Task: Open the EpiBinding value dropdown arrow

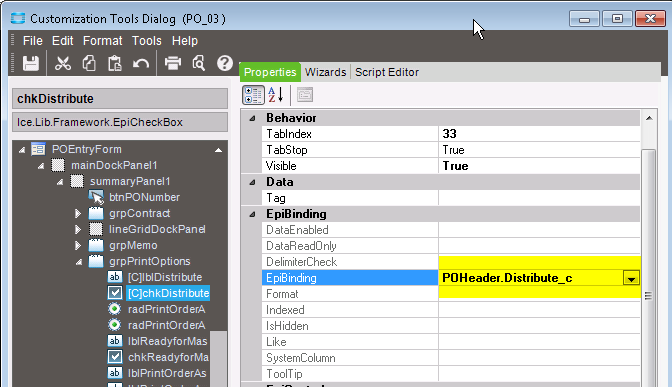Action: (x=631, y=278)
